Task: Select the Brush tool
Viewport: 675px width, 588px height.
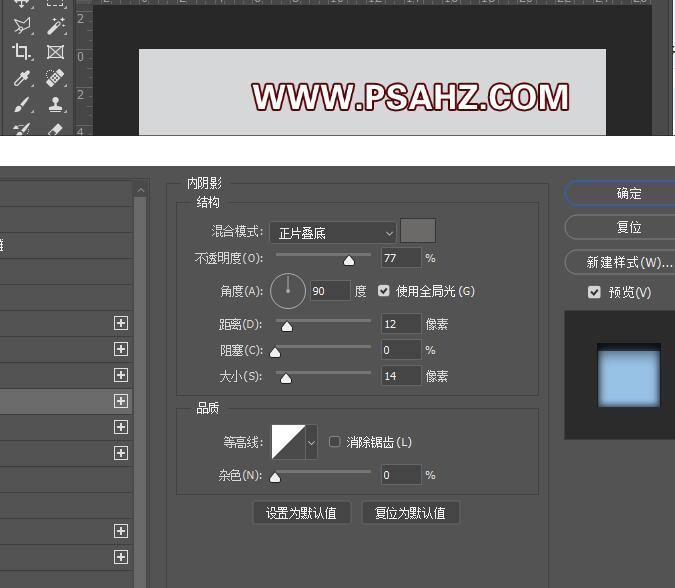Action: tap(22, 104)
